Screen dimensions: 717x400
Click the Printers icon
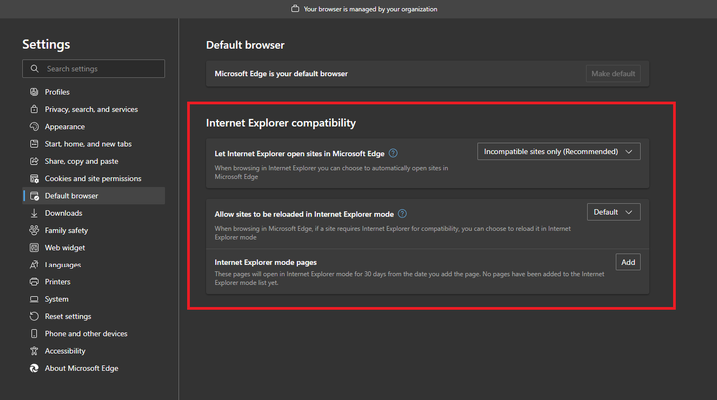coord(34,282)
